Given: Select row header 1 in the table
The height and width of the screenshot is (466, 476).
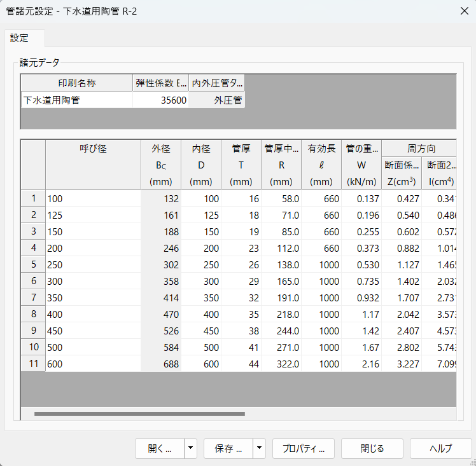Looking at the screenshot, I should click(x=33, y=198).
